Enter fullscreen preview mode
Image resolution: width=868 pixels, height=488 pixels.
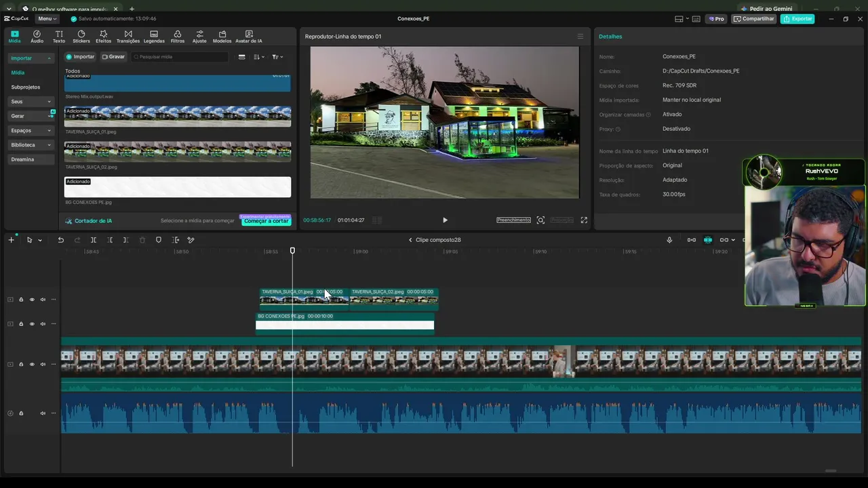[584, 220]
